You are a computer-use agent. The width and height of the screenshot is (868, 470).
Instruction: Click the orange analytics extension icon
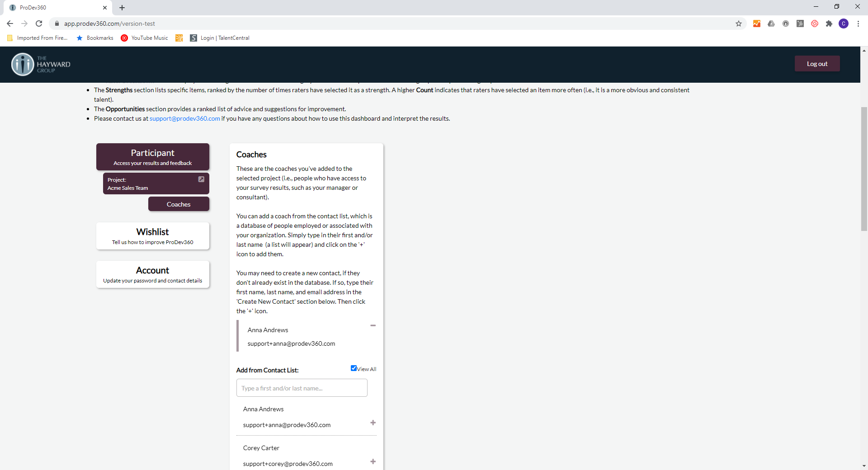tap(757, 23)
